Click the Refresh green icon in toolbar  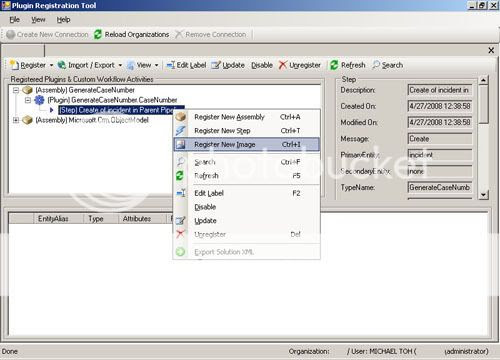334,65
